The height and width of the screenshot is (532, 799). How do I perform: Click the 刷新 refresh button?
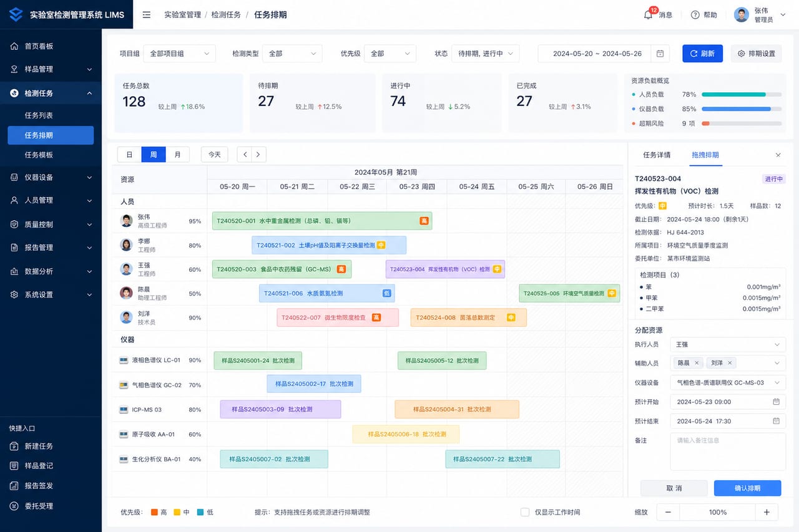pyautogui.click(x=702, y=54)
